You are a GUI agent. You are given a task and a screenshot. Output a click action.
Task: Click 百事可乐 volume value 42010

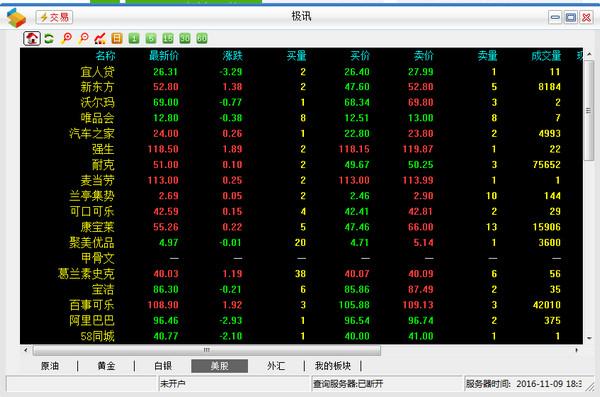(x=547, y=305)
